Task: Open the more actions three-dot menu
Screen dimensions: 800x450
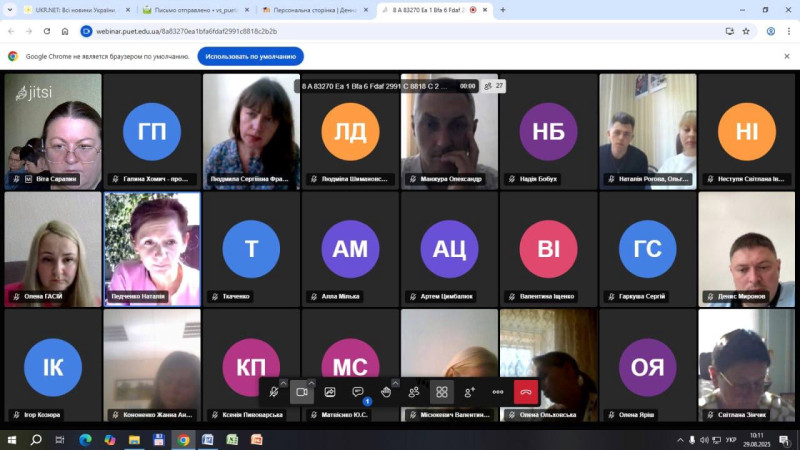Action: (x=498, y=392)
